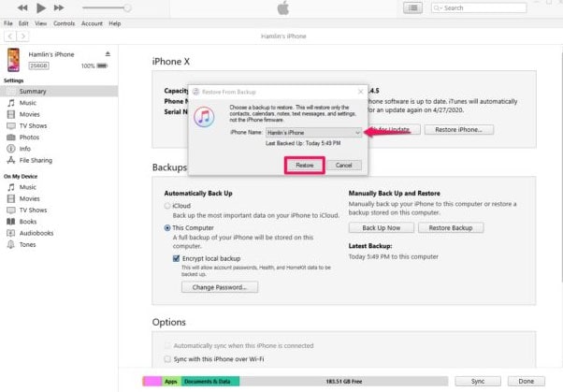Click the fast-forward playback button

(59, 7)
